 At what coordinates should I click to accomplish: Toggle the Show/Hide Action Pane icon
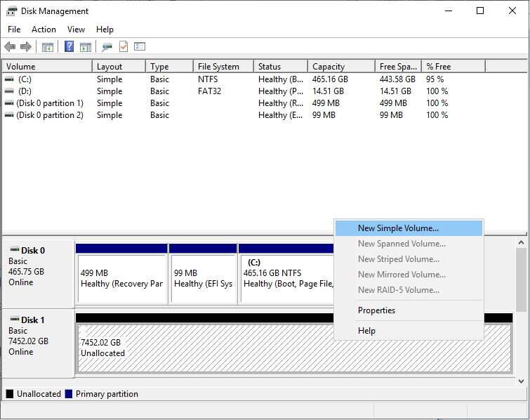(x=86, y=47)
